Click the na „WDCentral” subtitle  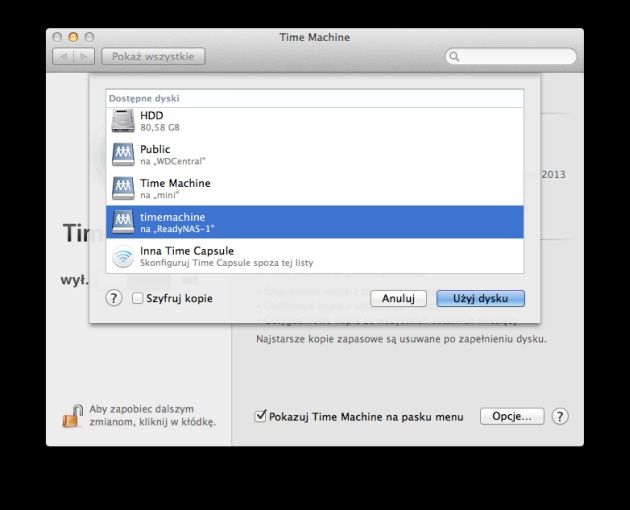pyautogui.click(x=173, y=161)
